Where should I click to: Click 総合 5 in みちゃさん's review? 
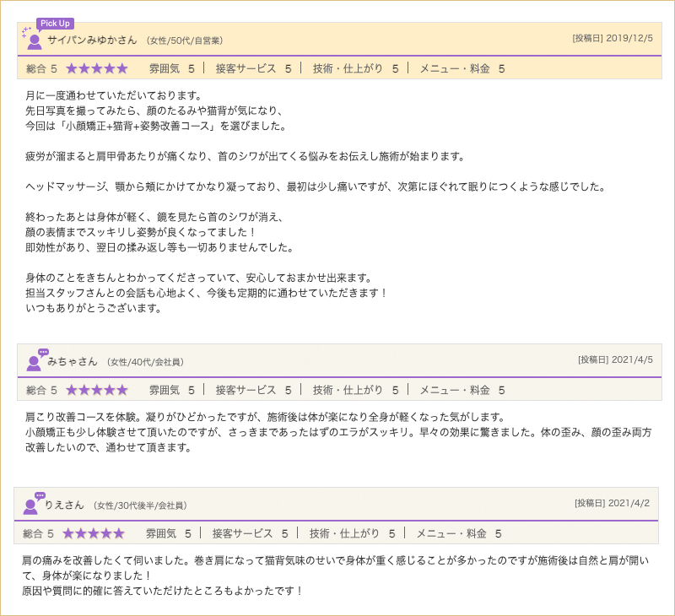coord(41,390)
